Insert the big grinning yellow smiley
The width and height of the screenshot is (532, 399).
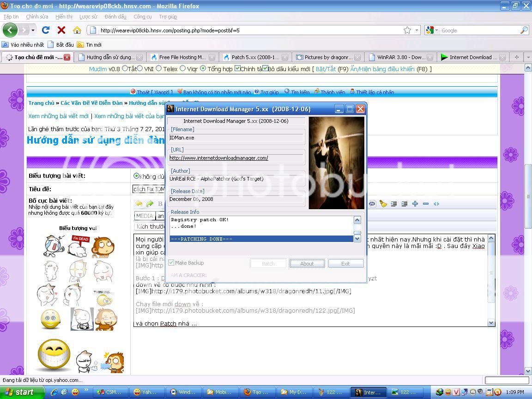coord(54,355)
